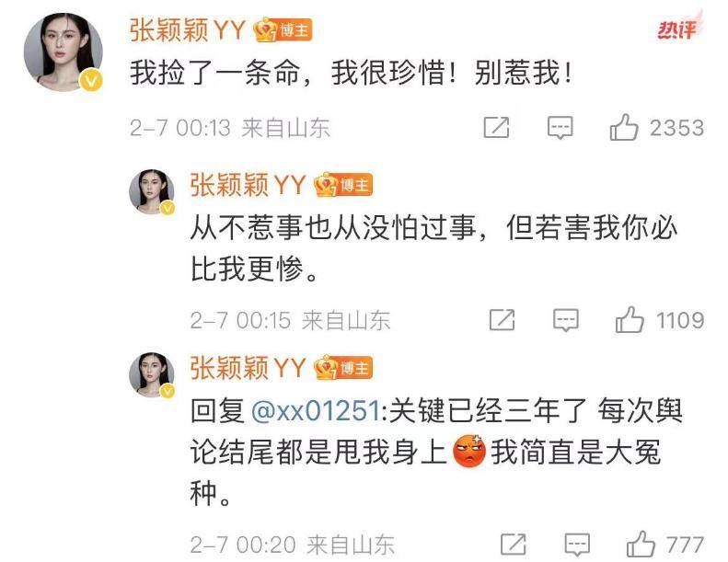
Task: Open username 张颖颖YY on the 00:20 reply
Action: coord(248,368)
